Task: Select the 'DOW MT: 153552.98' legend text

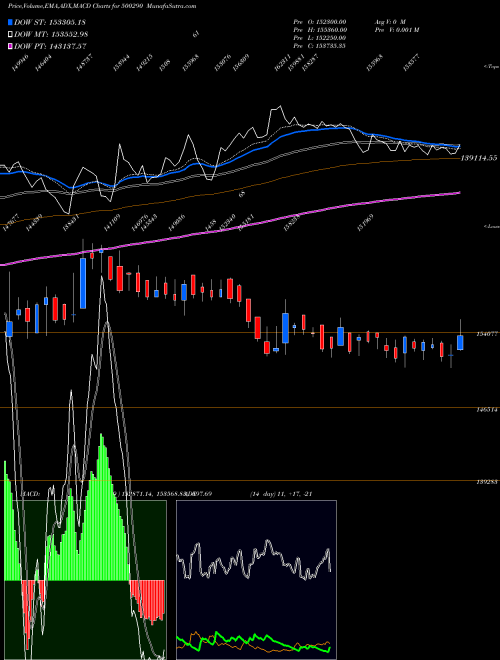Action: coord(51,34)
